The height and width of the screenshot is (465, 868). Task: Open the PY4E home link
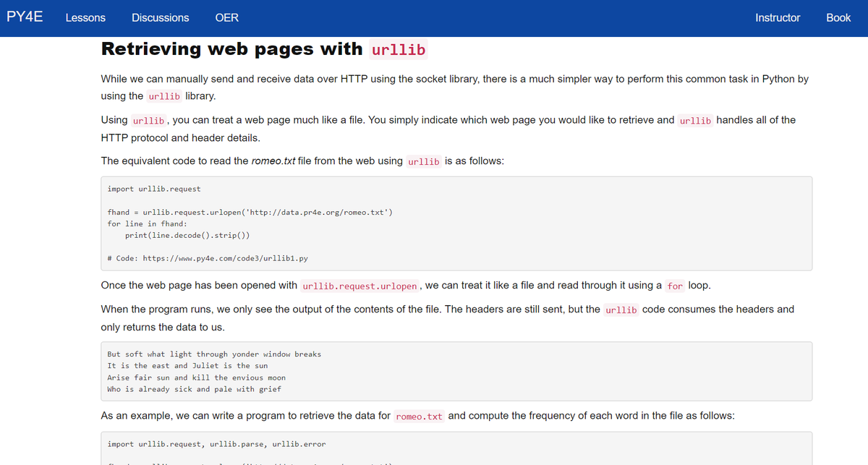pyautogui.click(x=25, y=17)
